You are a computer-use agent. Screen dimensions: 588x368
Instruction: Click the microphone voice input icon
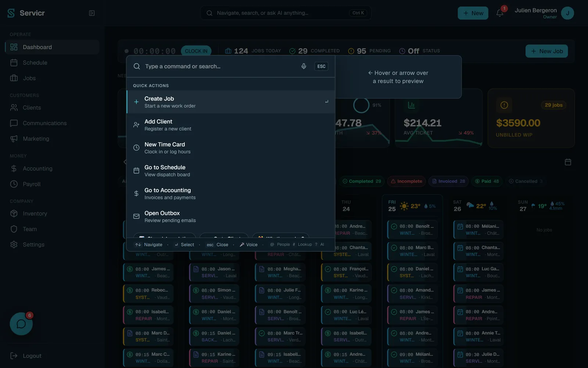pos(304,66)
